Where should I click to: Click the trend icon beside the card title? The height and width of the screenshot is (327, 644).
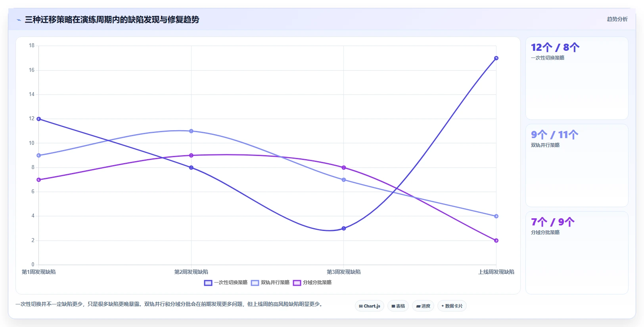[x=19, y=20]
